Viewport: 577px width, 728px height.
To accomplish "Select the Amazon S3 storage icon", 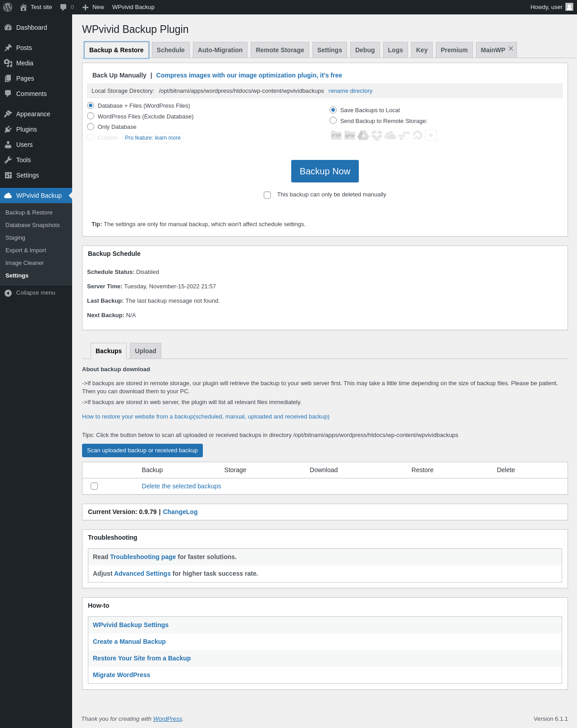I will coord(404,135).
